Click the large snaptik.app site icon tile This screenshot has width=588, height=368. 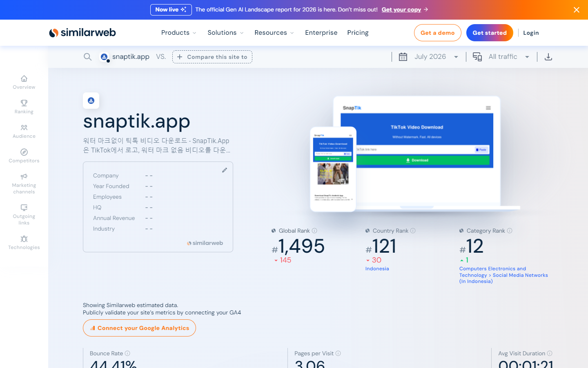pyautogui.click(x=91, y=101)
